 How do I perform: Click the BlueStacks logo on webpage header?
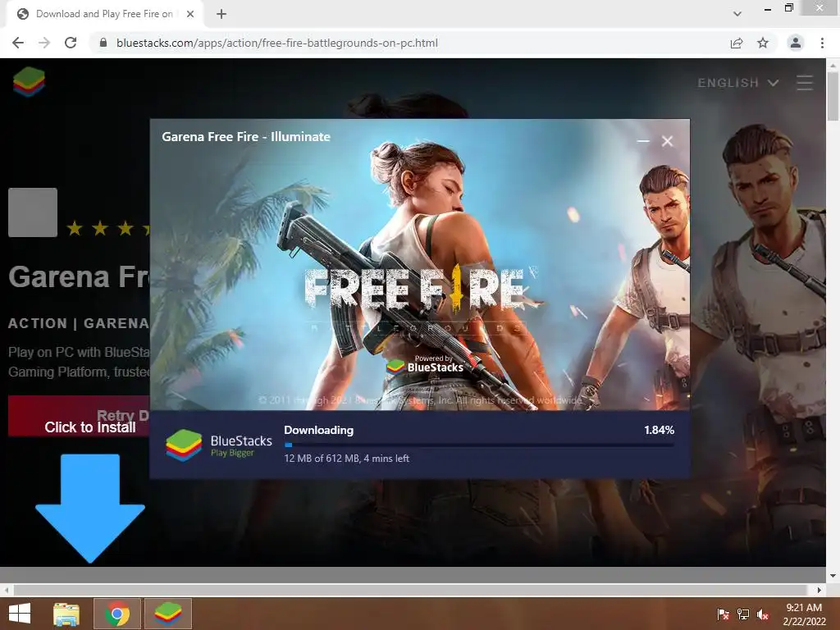pyautogui.click(x=29, y=82)
